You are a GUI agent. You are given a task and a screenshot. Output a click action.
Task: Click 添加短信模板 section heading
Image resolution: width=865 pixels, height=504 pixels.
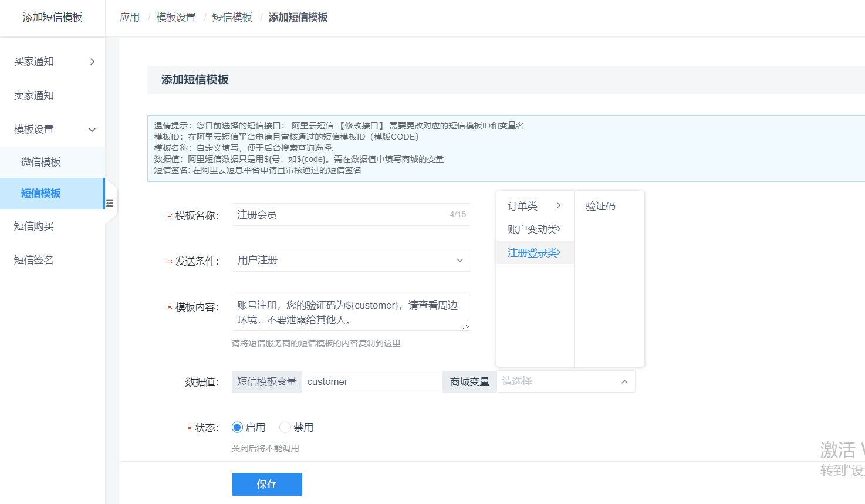(x=195, y=80)
